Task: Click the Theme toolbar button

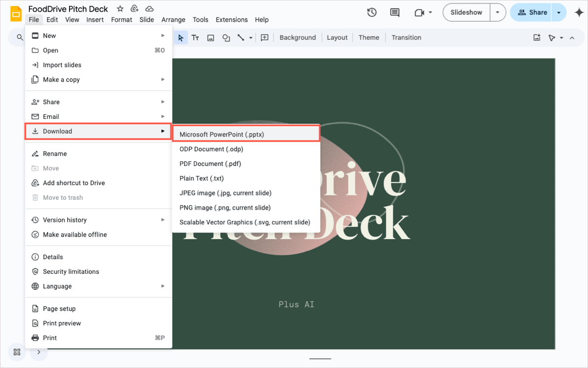Action: pos(369,38)
